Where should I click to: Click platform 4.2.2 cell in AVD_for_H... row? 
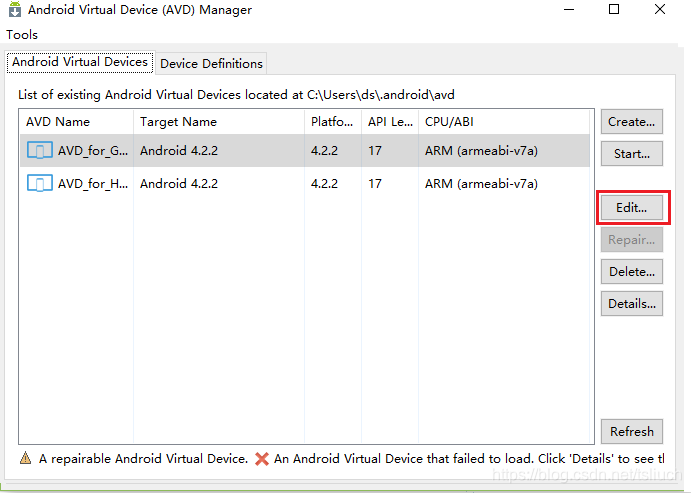point(324,184)
